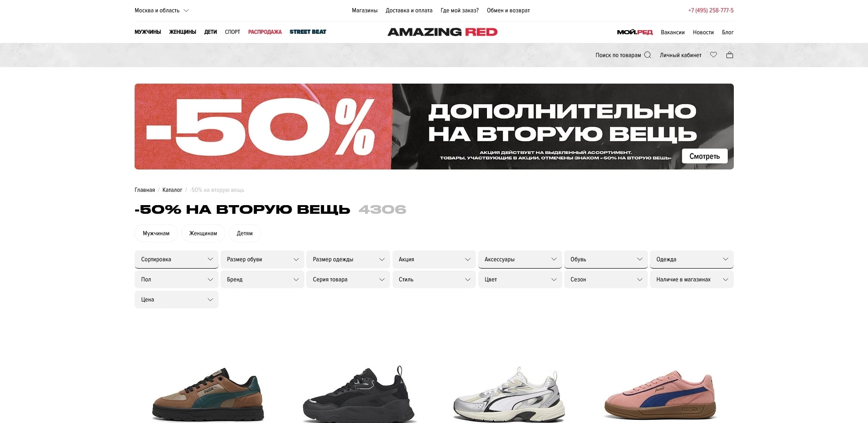This screenshot has height=423, width=868.
Task: Open the shopping bag cart icon
Action: [730, 55]
